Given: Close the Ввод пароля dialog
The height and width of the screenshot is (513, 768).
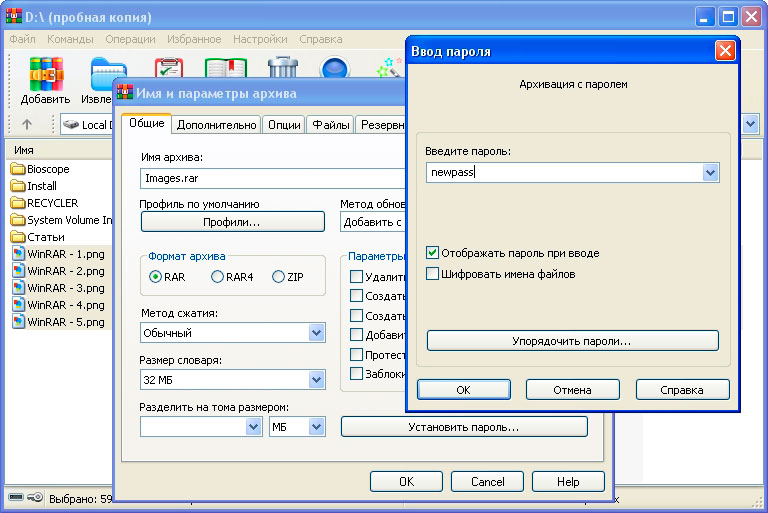Looking at the screenshot, I should click(x=725, y=50).
